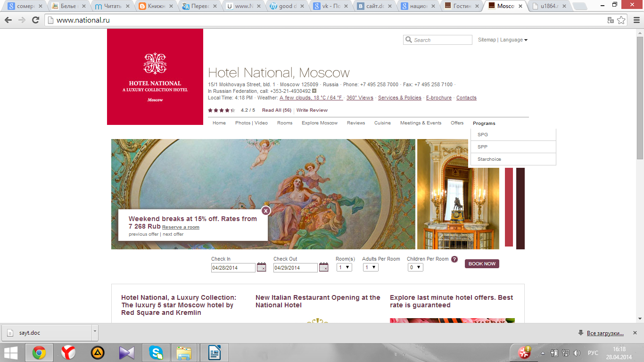The width and height of the screenshot is (644, 362).
Task: Open the Programs menu
Action: pyautogui.click(x=484, y=123)
